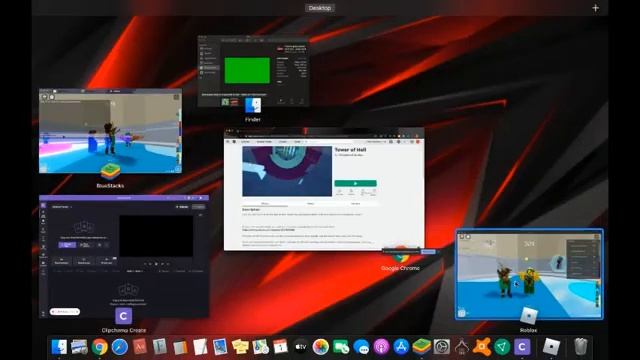Click Clipchamp icon under its window
The image size is (640, 360).
tap(123, 316)
